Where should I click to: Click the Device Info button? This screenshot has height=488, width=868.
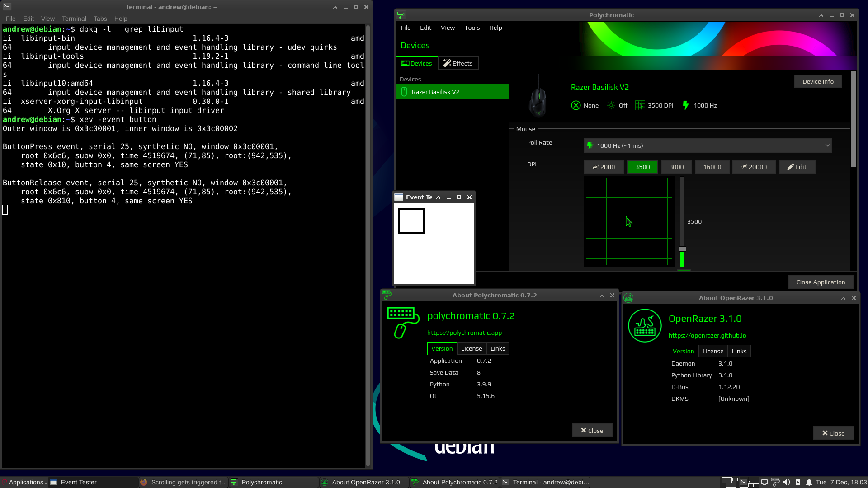pyautogui.click(x=818, y=81)
